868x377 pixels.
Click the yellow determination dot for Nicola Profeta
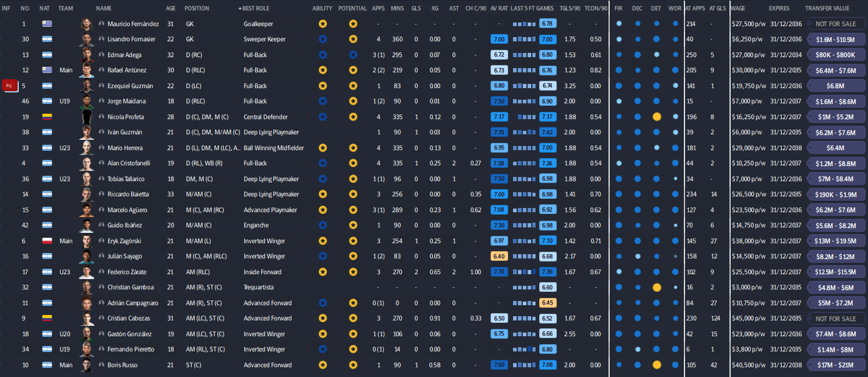[656, 117]
